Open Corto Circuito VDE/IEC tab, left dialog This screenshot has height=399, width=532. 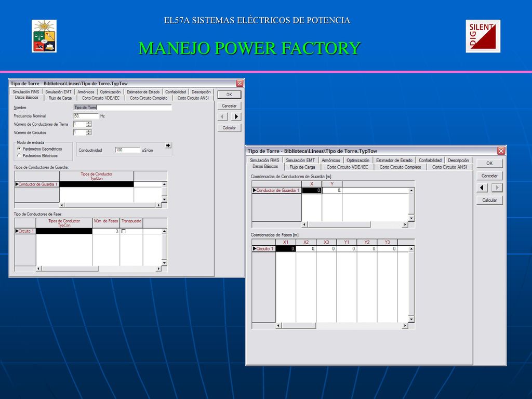pyautogui.click(x=101, y=98)
